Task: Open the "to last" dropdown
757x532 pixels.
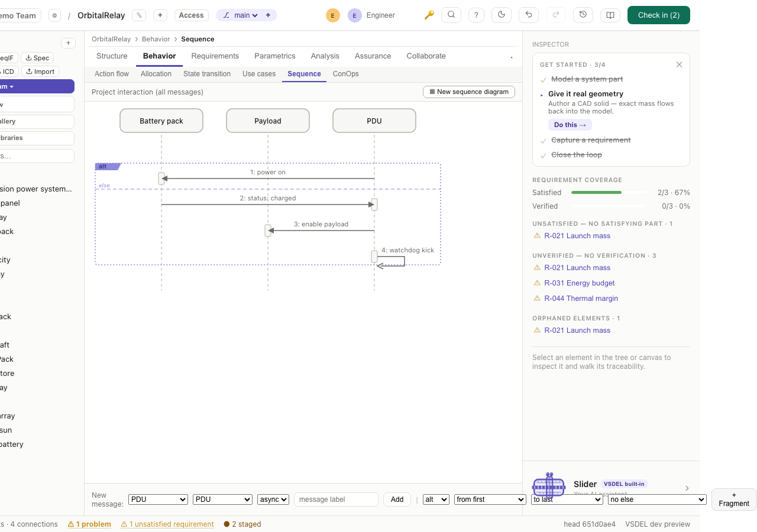Action: click(567, 499)
